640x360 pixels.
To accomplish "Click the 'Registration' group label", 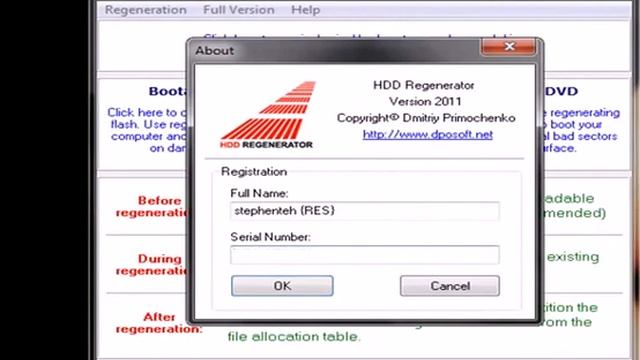I will [x=254, y=172].
